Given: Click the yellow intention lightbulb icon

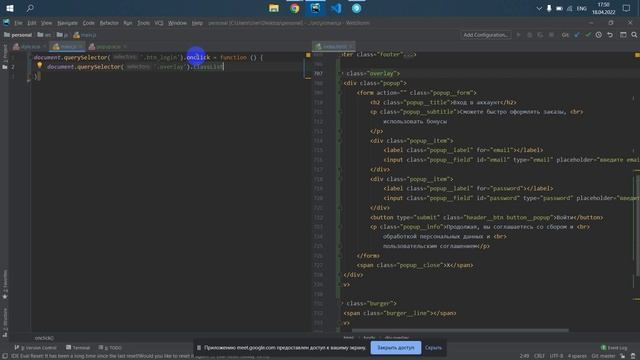Looking at the screenshot, I should [x=39, y=65].
